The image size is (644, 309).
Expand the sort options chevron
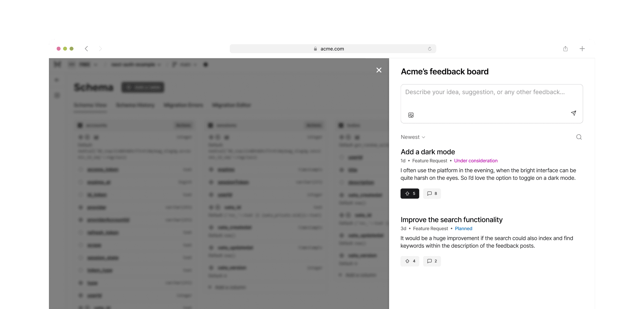(x=423, y=137)
